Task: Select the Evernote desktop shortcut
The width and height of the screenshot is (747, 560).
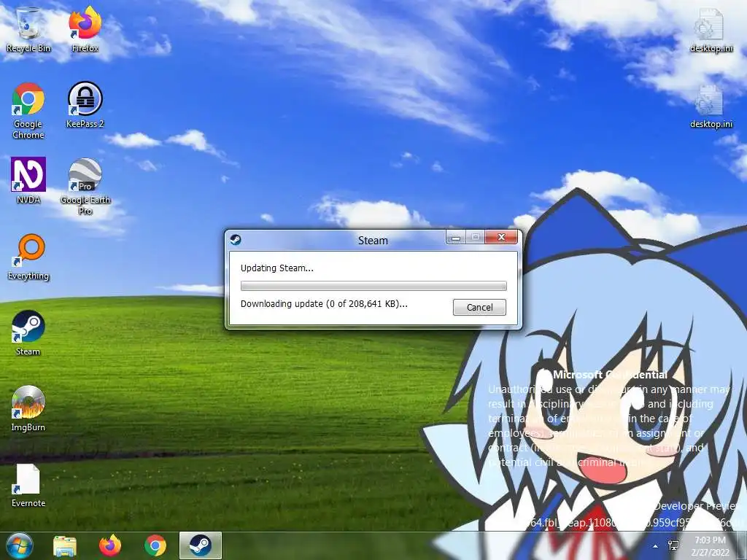Action: tap(28, 485)
